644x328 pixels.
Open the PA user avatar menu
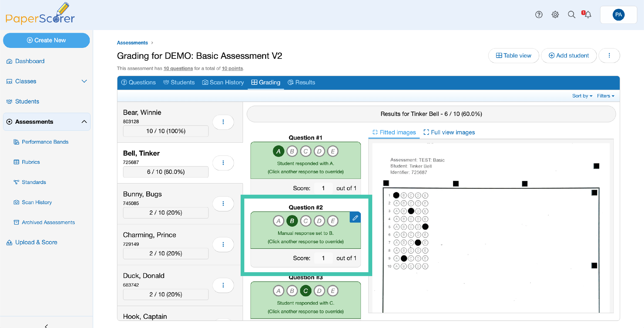tap(618, 15)
